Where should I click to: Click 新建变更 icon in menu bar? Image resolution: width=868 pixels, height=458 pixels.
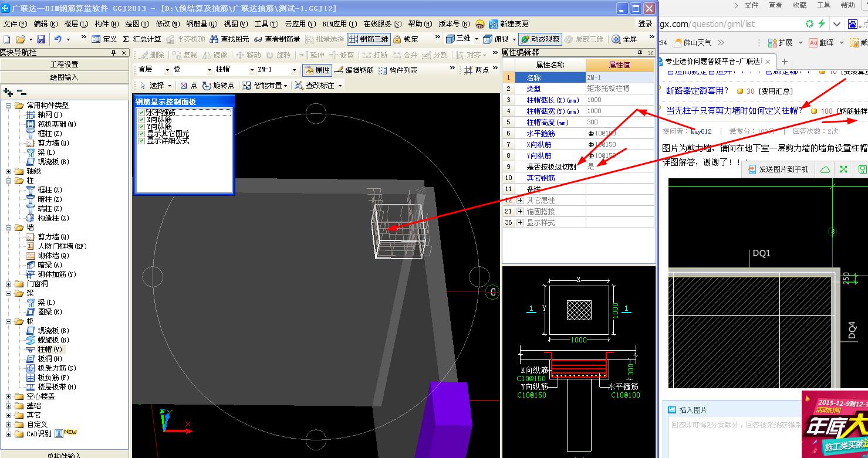(x=494, y=24)
